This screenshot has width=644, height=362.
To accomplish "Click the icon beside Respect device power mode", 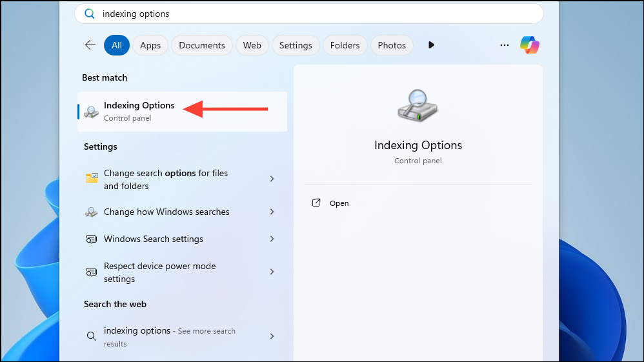I will 91,272.
